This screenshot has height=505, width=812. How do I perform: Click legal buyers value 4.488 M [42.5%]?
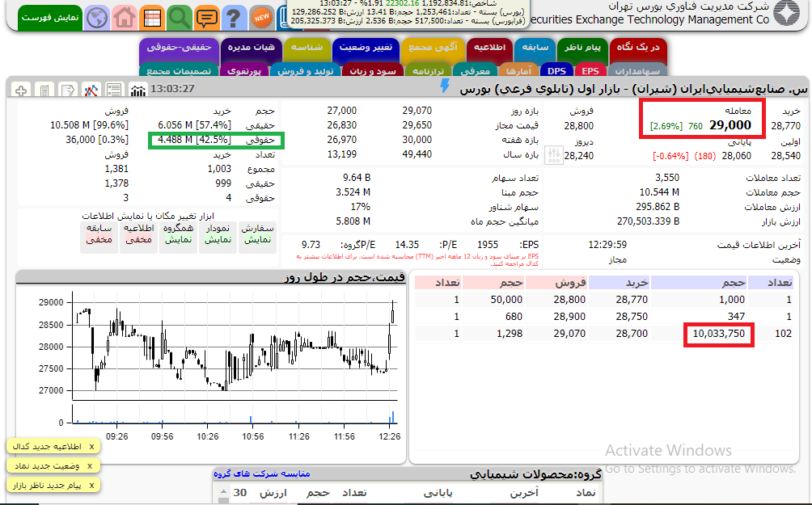pos(194,140)
